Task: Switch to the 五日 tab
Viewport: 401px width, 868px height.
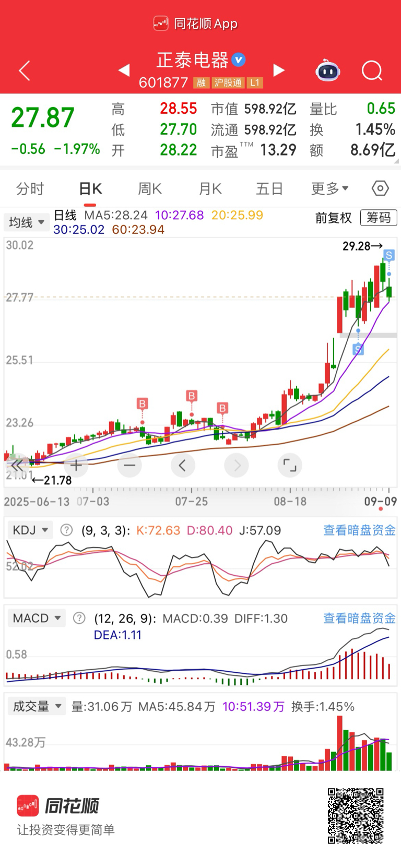Action: click(269, 188)
